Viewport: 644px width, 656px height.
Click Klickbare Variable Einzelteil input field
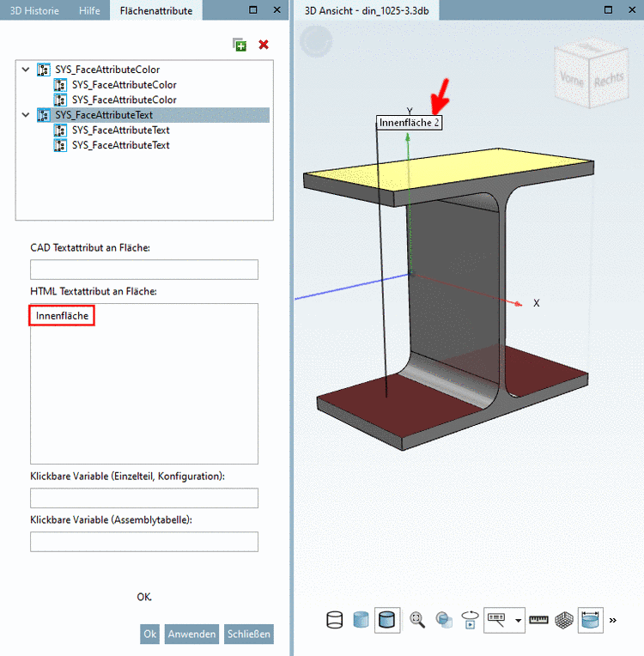144,498
